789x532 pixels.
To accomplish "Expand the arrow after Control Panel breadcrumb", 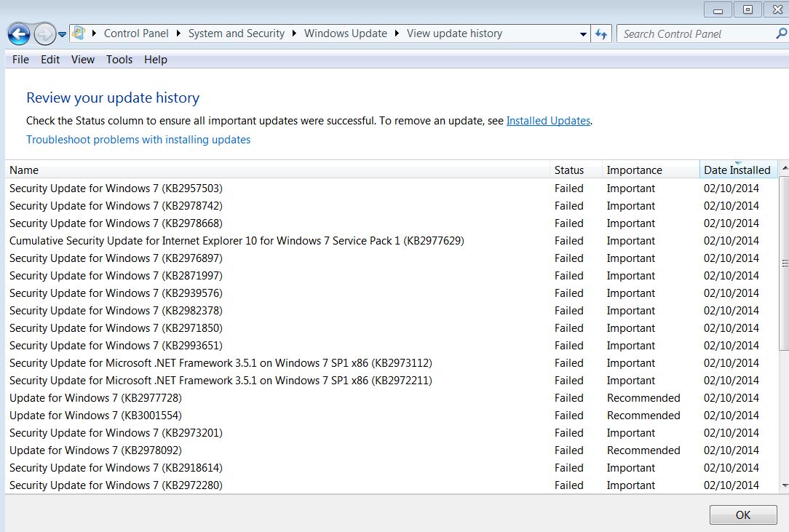I will (x=178, y=33).
